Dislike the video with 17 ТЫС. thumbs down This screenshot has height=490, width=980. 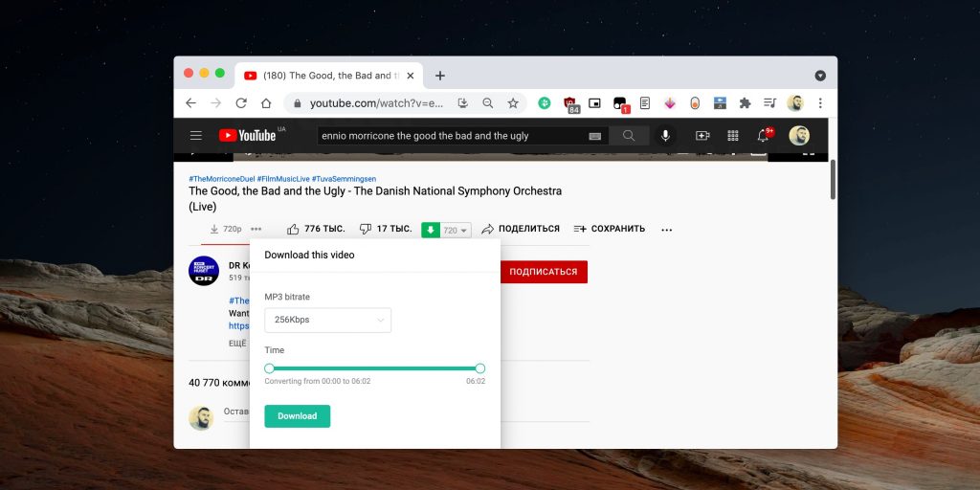(386, 230)
